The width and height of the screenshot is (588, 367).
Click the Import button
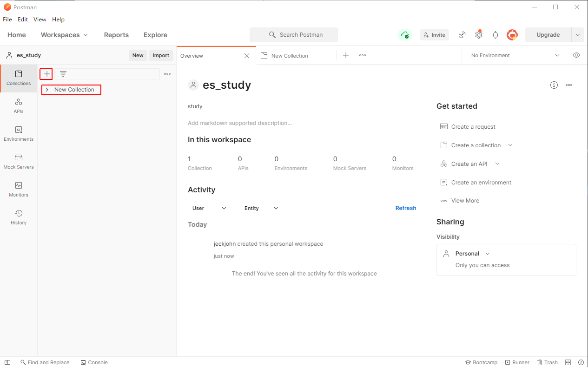161,55
